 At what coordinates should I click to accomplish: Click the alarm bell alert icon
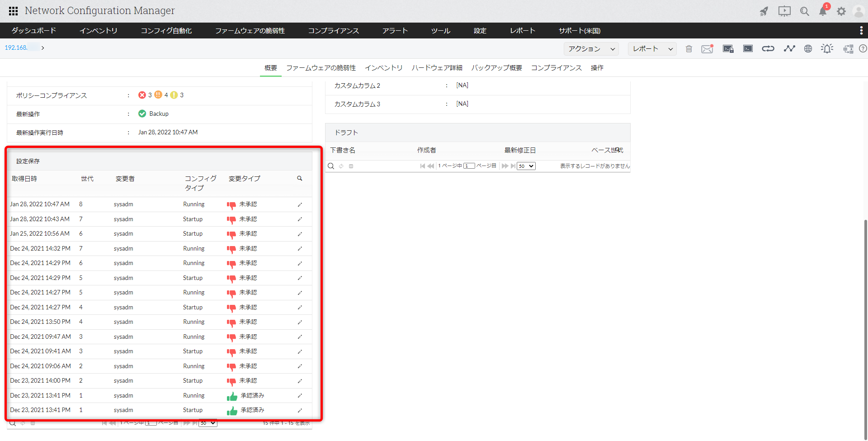coord(827,49)
